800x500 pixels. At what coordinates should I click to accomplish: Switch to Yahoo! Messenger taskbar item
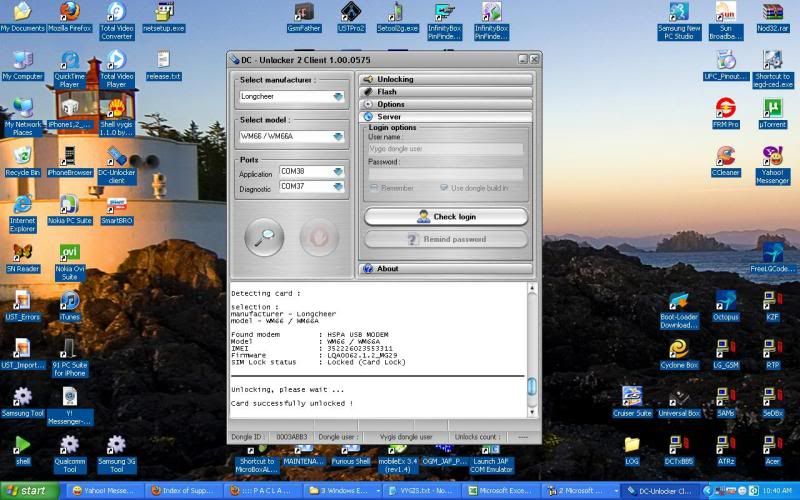[105, 491]
